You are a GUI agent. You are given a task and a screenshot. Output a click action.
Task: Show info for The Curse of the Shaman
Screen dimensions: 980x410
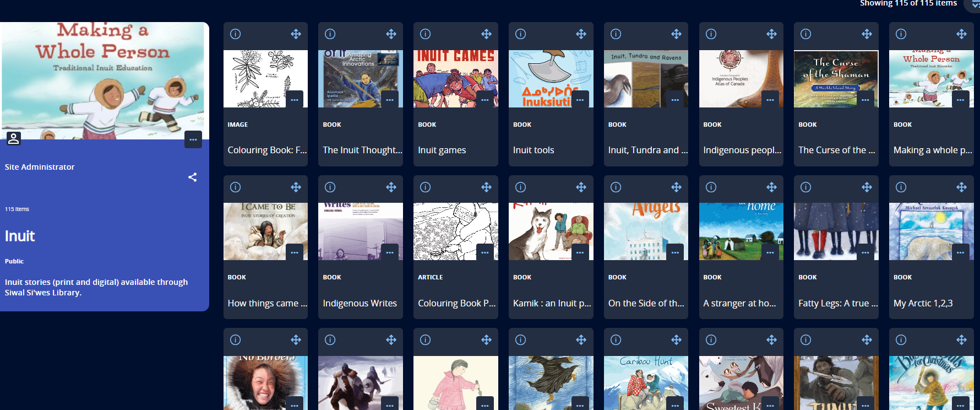point(805,34)
